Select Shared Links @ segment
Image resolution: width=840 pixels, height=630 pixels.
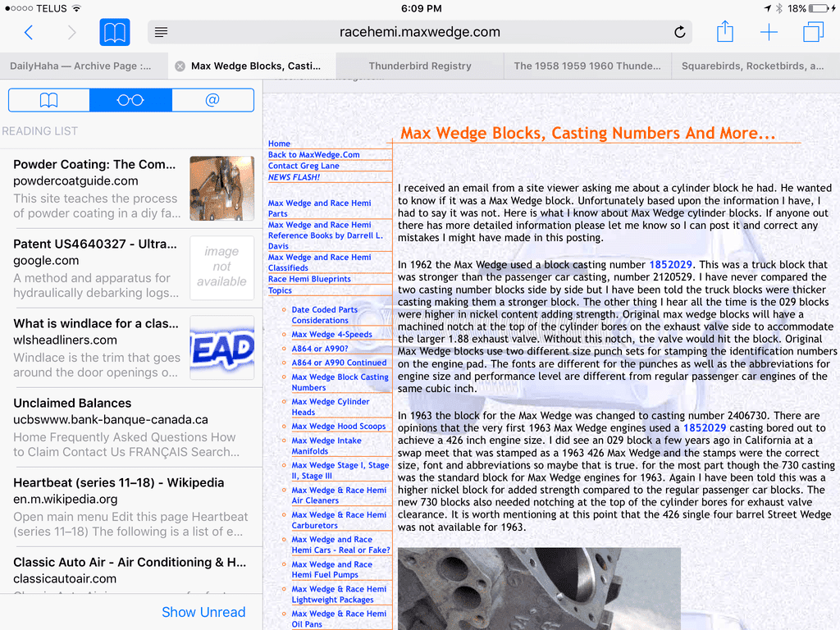tap(212, 100)
